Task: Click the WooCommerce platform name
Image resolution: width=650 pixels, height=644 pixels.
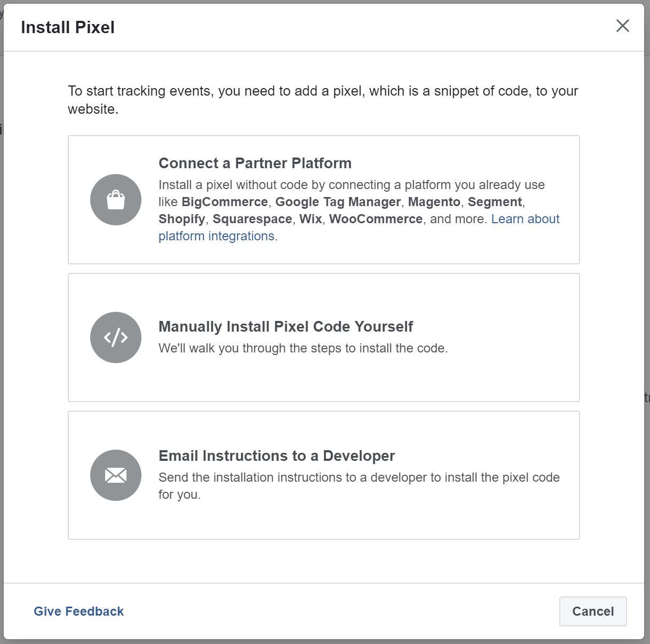Action: [x=376, y=219]
